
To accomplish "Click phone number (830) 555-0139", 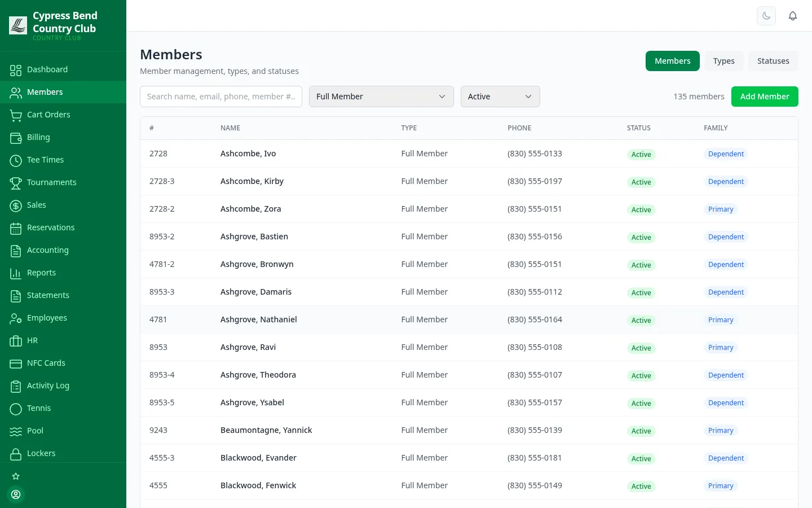I will pyautogui.click(x=535, y=430).
